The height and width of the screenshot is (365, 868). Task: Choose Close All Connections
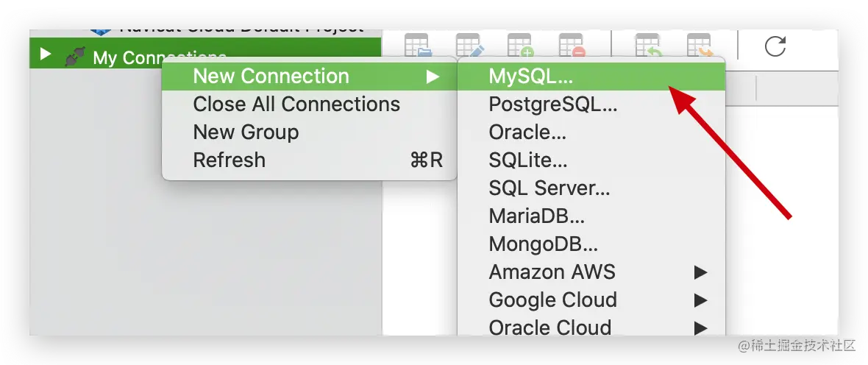310,104
